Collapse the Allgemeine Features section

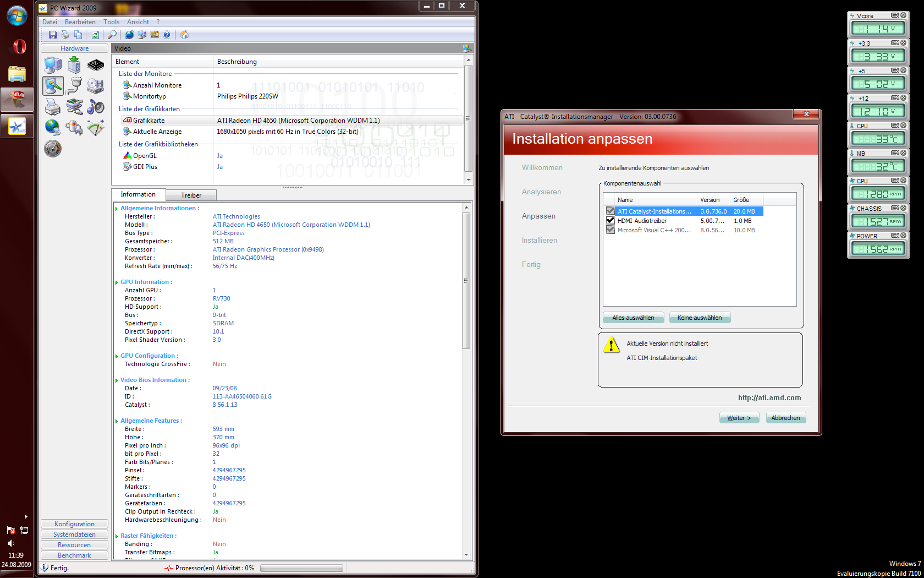tap(117, 421)
